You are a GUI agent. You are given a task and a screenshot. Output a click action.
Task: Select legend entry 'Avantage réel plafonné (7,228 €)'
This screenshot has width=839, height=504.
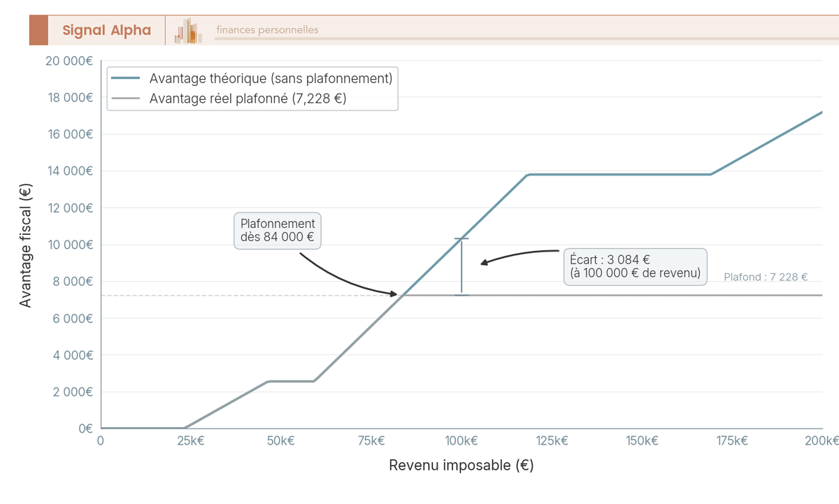click(x=248, y=99)
